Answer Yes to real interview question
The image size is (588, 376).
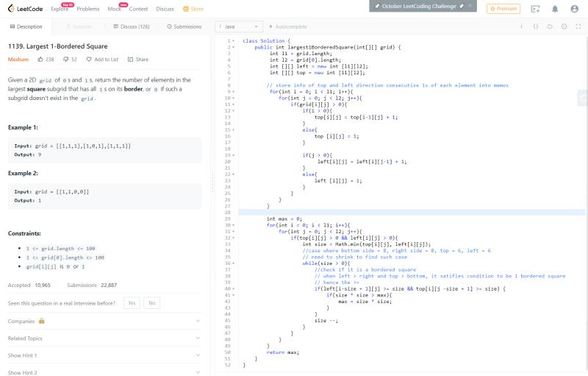tap(132, 302)
